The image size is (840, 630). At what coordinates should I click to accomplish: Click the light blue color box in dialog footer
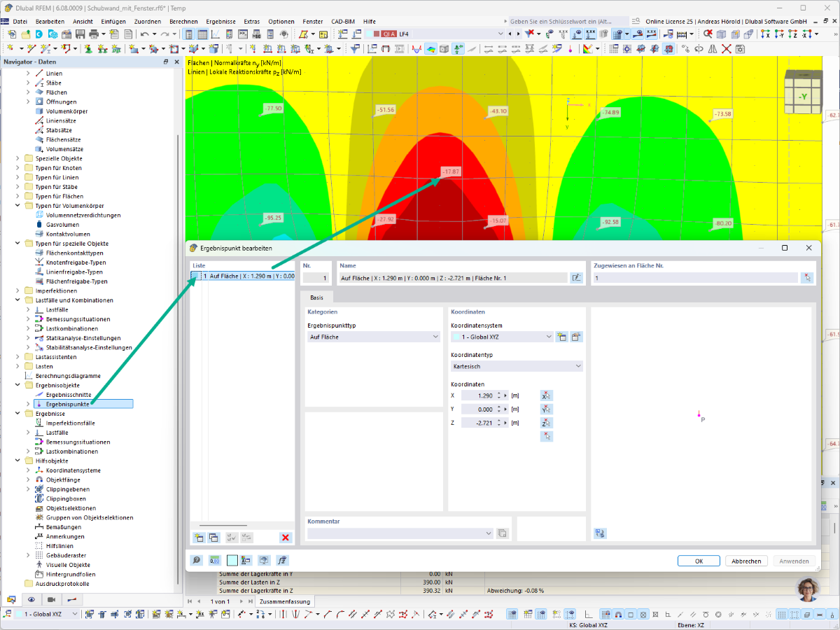[232, 561]
